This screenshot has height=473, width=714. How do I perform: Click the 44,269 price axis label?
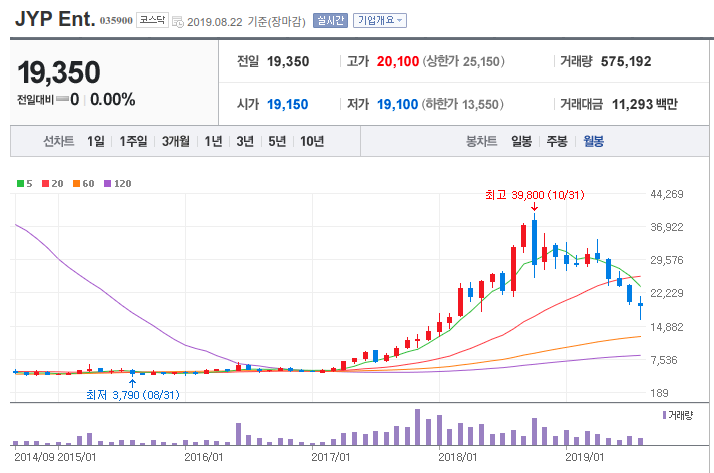click(x=667, y=194)
